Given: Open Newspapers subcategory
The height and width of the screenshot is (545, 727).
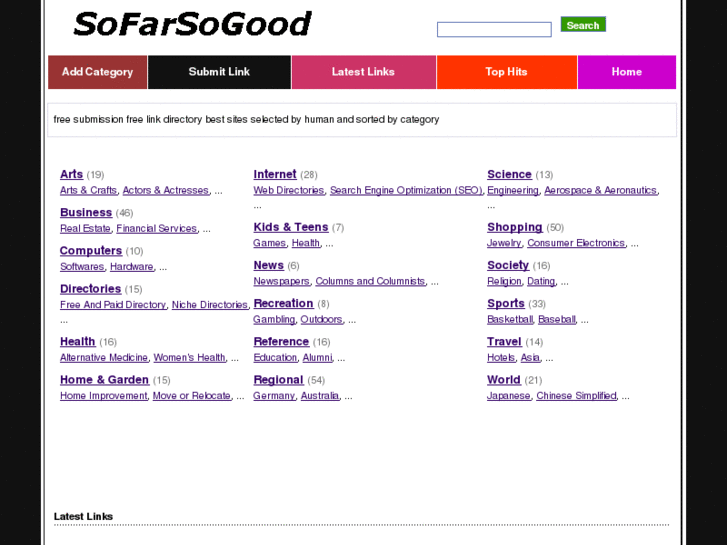Looking at the screenshot, I should click(281, 281).
